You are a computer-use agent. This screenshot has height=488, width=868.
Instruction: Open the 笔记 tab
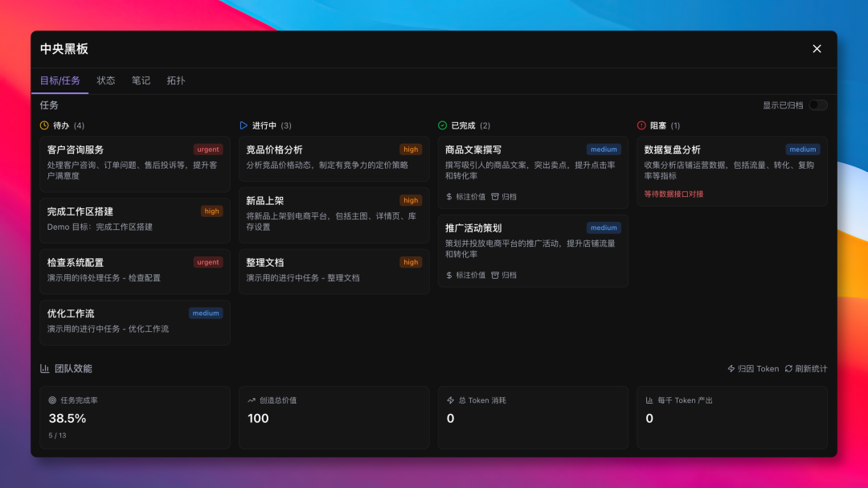pos(141,80)
